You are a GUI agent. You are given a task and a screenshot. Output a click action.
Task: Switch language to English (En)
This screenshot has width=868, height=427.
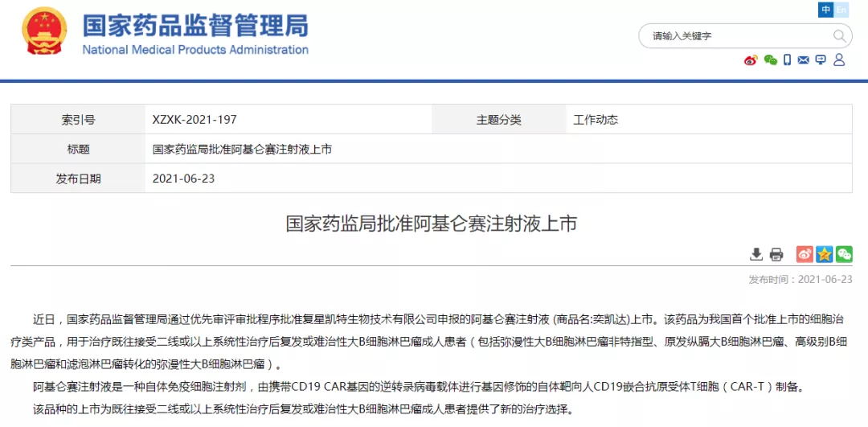click(x=841, y=10)
